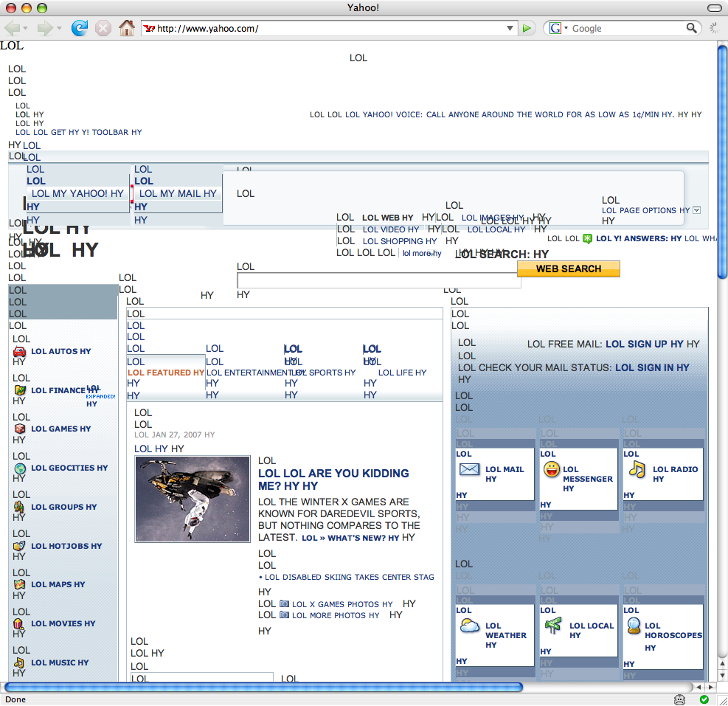Viewport: 728px width, 706px height.
Task: Click the Sign Up link for free mail
Action: coord(645,344)
